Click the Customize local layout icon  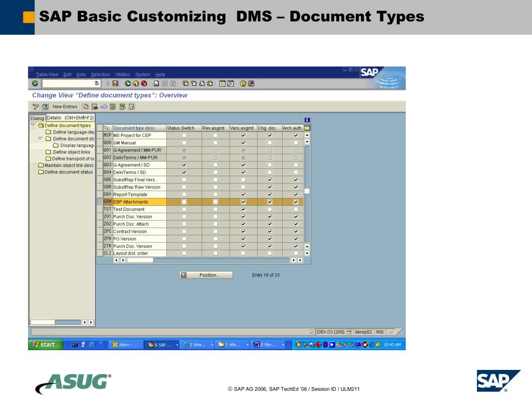[x=251, y=84]
